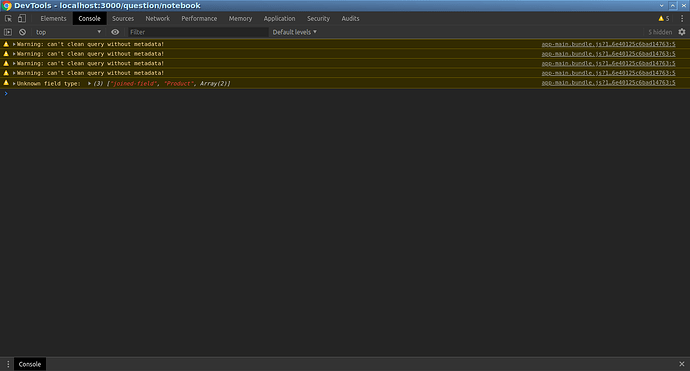Expand the first 'can't clean query' warning
Viewport: 690px width, 371px height.
point(14,44)
